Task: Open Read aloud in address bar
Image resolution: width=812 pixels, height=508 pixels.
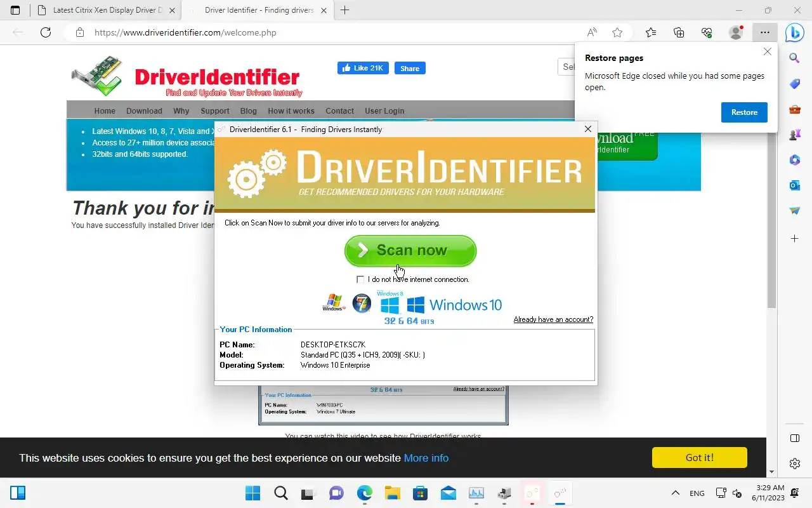Action: 592,32
